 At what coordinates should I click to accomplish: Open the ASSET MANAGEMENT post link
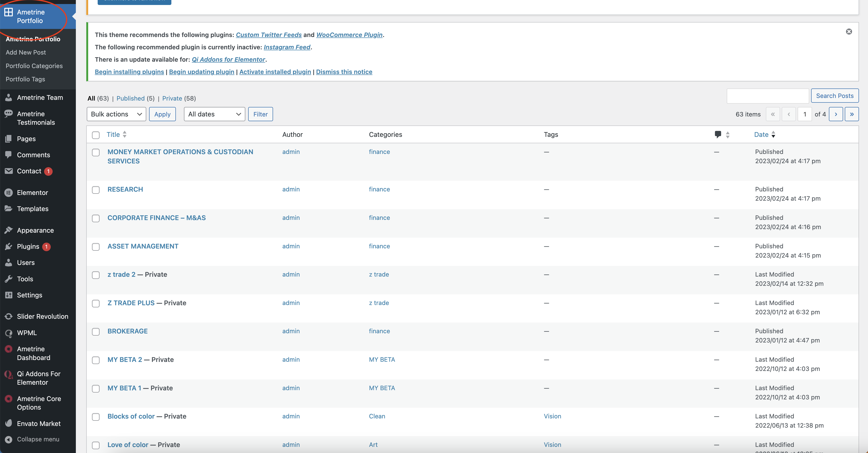pos(143,246)
